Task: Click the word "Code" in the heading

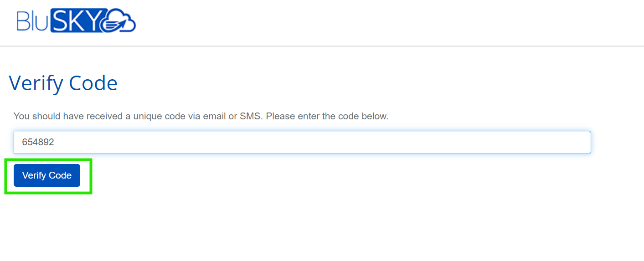Action: tap(93, 83)
